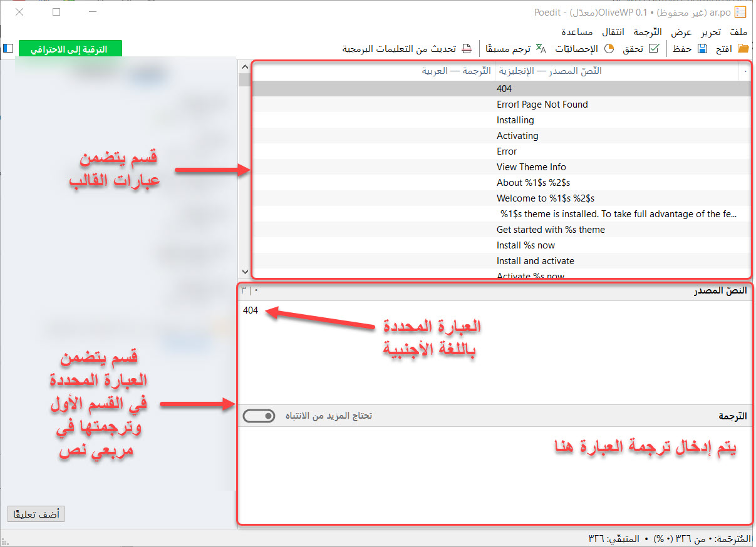The image size is (756, 547).
Task: Select the single-word Error row
Action: (x=501, y=151)
